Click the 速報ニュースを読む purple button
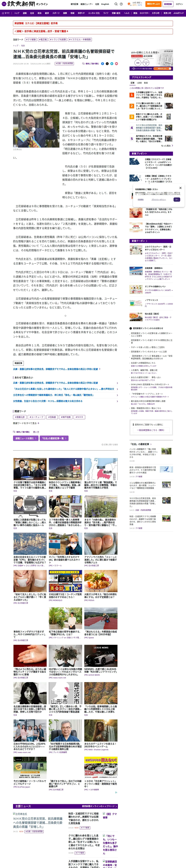This screenshot has width=186, height=868. (x=26, y=438)
